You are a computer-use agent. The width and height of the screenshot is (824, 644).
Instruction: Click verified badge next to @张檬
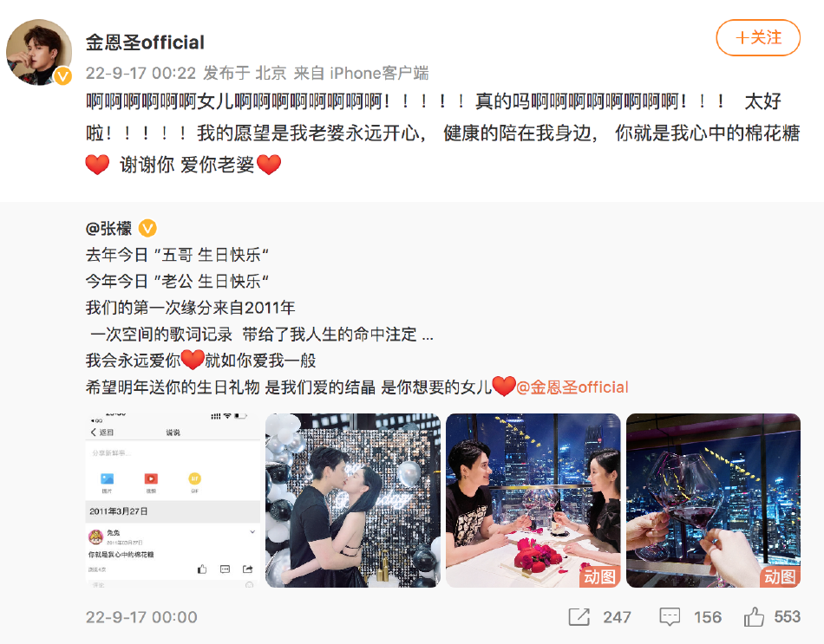pyautogui.click(x=147, y=229)
